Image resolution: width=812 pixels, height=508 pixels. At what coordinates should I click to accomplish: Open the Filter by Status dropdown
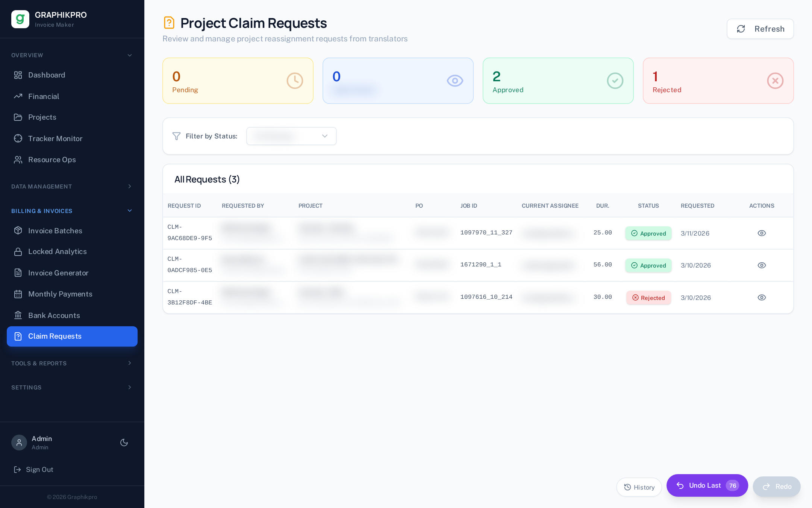pyautogui.click(x=291, y=136)
